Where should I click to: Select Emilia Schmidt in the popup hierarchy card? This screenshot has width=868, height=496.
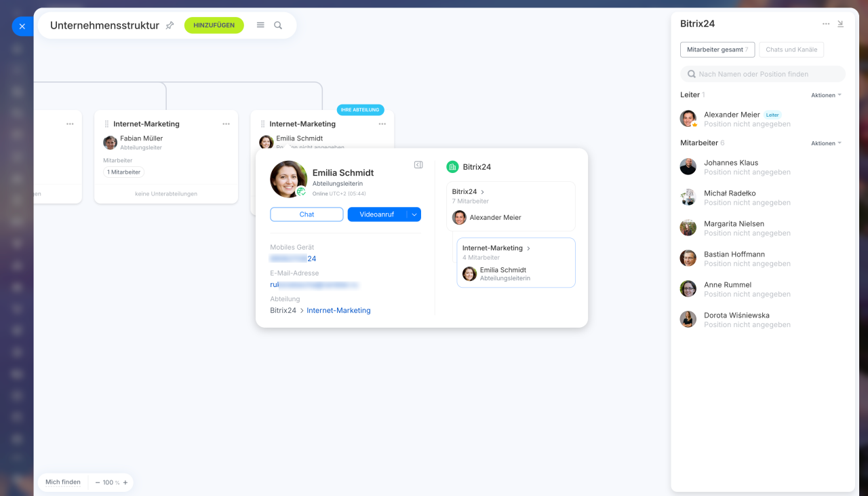point(497,274)
